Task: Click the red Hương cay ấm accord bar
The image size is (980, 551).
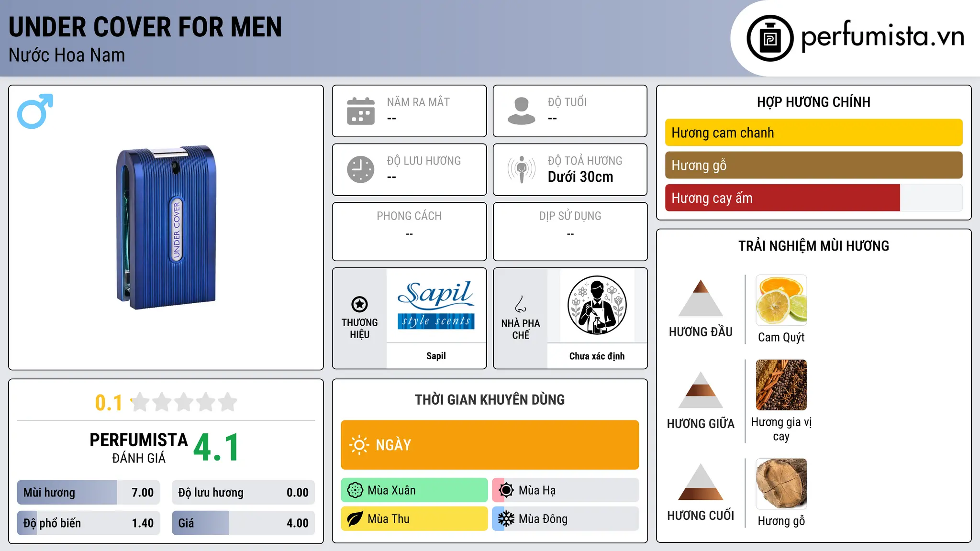Action: point(813,198)
